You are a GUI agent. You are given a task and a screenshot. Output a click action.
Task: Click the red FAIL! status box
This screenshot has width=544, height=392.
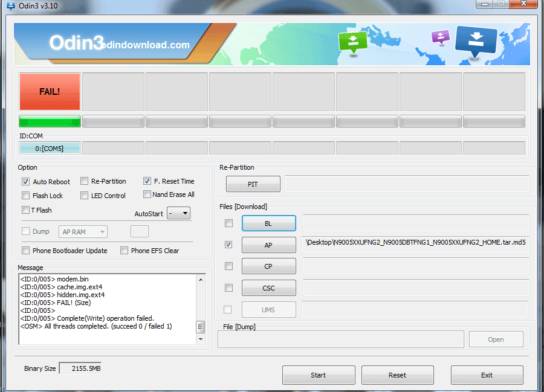(x=50, y=91)
